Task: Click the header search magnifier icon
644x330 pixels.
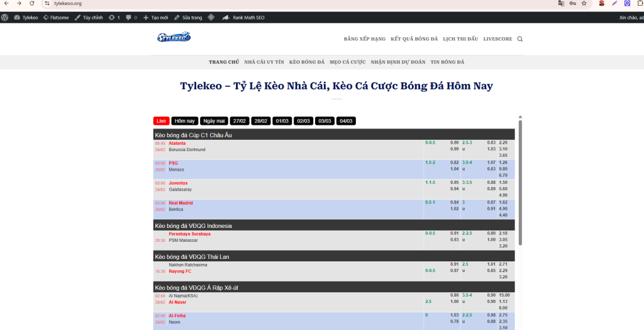Action: (520, 39)
